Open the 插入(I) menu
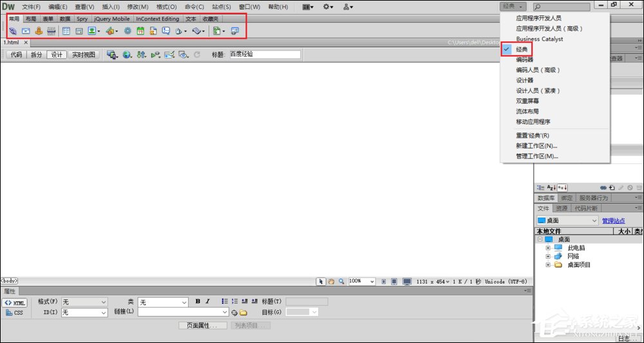Image resolution: width=644 pixels, height=343 pixels. tap(111, 7)
